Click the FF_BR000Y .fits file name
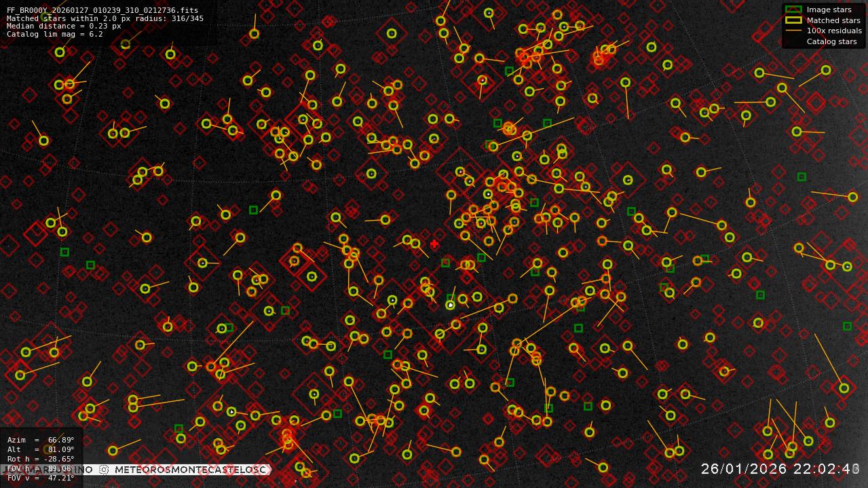This screenshot has width=868, height=488. point(102,11)
